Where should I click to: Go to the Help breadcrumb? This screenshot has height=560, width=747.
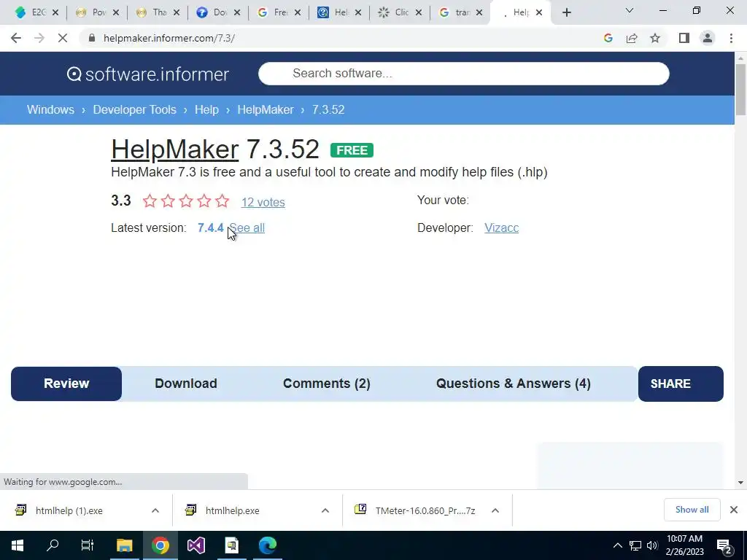206,109
